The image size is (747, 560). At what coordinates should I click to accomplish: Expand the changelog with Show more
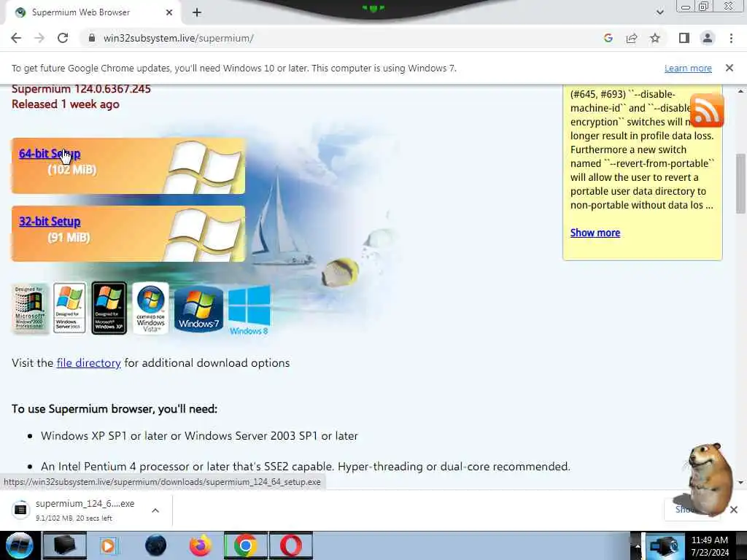point(595,233)
